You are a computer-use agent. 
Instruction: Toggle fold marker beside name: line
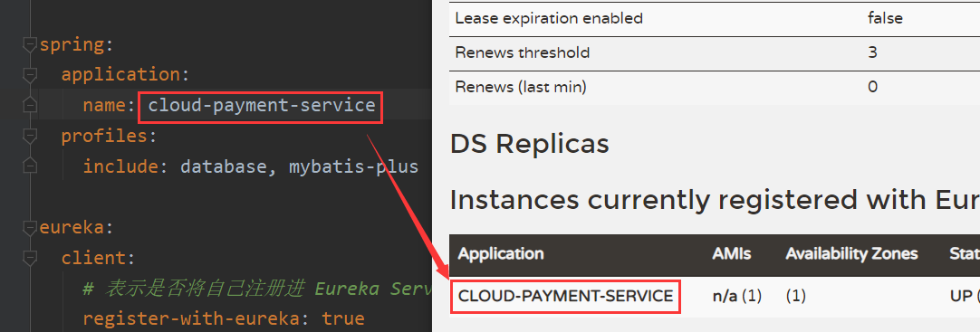click(x=29, y=105)
